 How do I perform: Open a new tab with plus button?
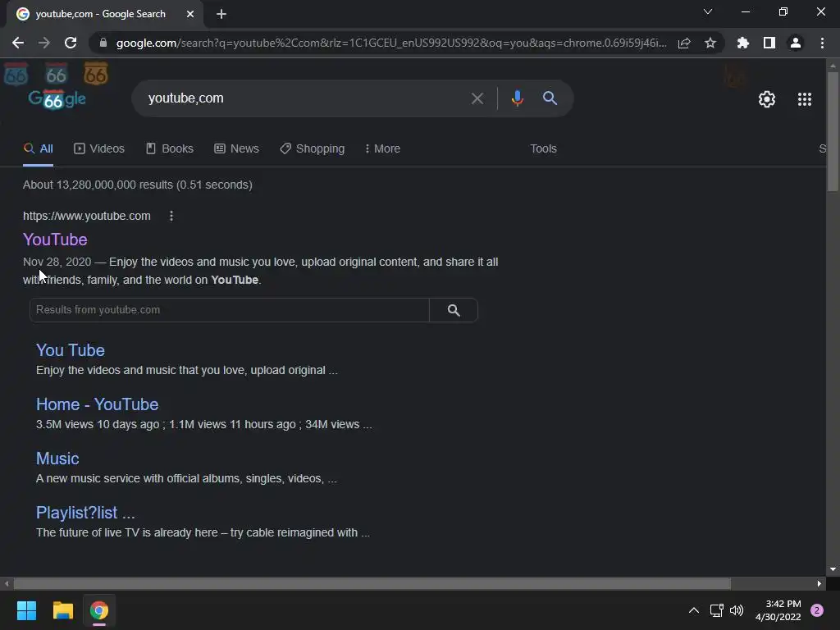[x=221, y=14]
